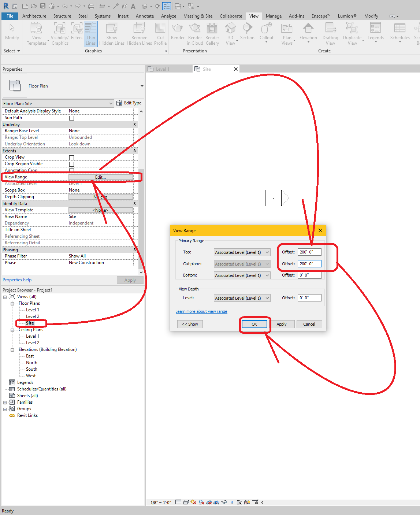Screen dimensions: 420x515
Task: Toggle the Thin Lines display mode
Action: pyautogui.click(x=91, y=34)
